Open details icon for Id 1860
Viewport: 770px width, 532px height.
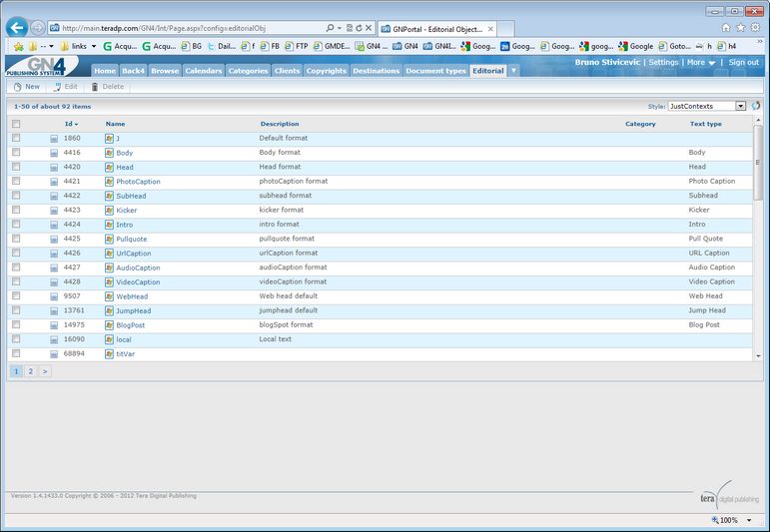tap(54, 139)
